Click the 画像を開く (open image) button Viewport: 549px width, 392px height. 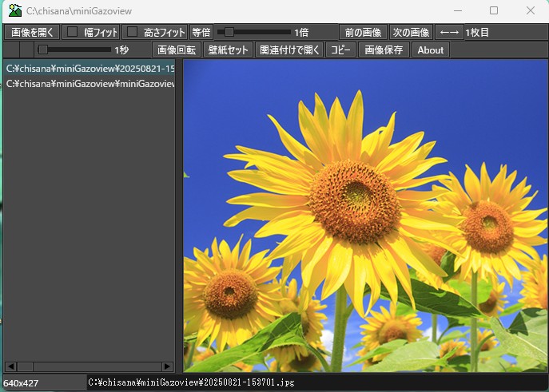(32, 33)
